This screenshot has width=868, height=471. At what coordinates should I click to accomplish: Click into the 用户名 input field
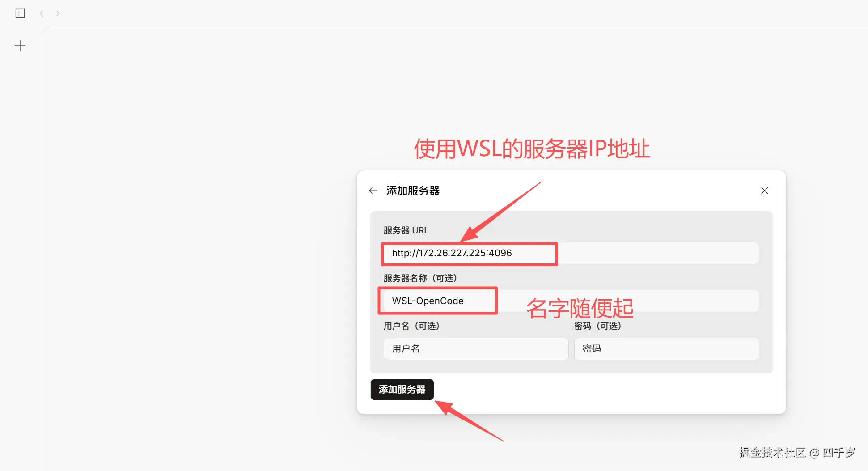point(476,349)
